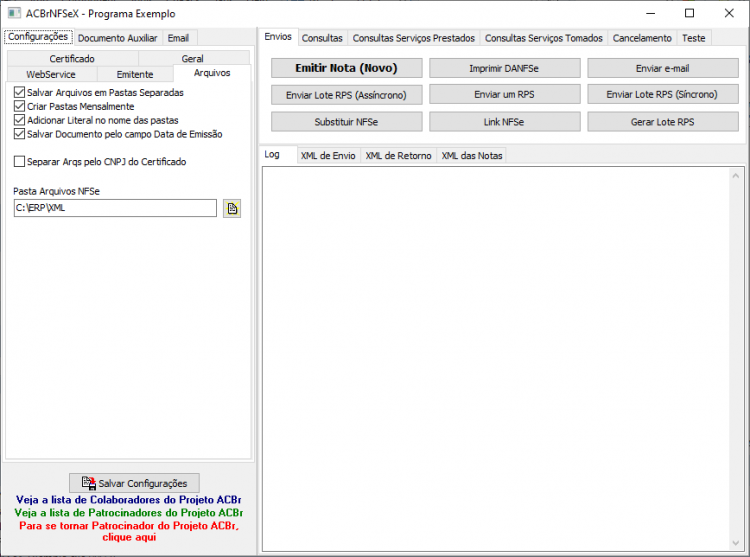Select the Geral sub-tab
Image resolution: width=750 pixels, height=557 pixels.
pyautogui.click(x=193, y=58)
